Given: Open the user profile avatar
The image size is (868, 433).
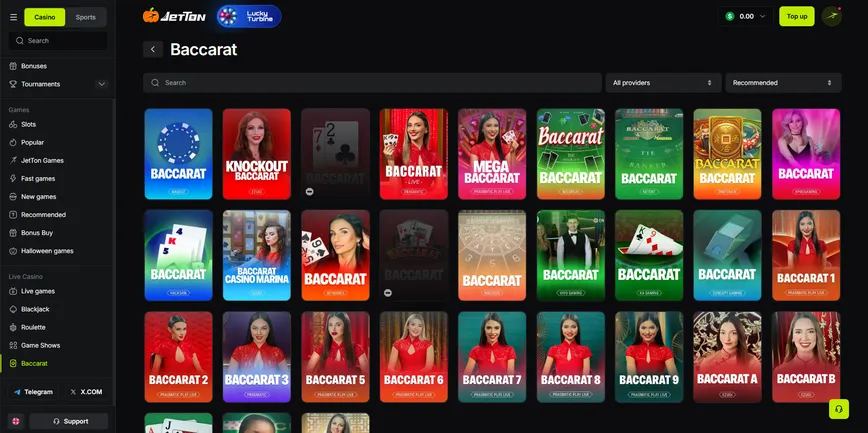Looking at the screenshot, I should point(831,16).
